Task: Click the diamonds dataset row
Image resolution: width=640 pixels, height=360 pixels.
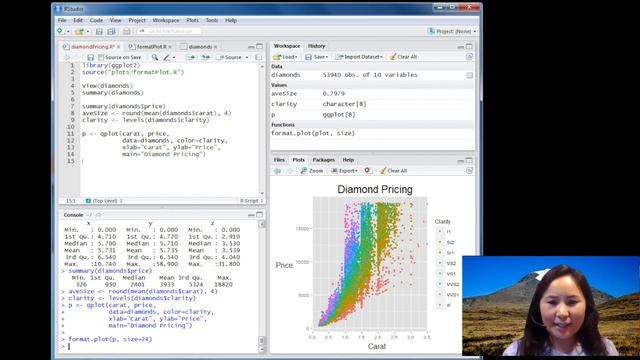Action: [x=372, y=75]
